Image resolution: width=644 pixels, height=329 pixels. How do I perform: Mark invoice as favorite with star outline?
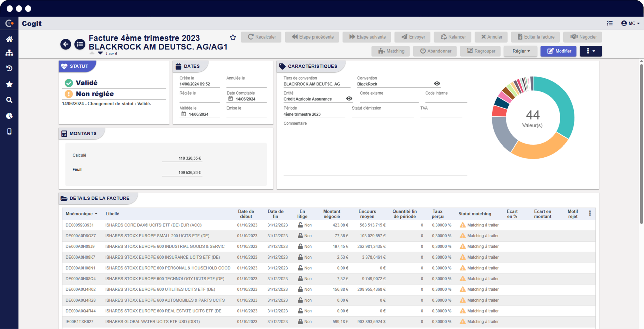coord(233,38)
